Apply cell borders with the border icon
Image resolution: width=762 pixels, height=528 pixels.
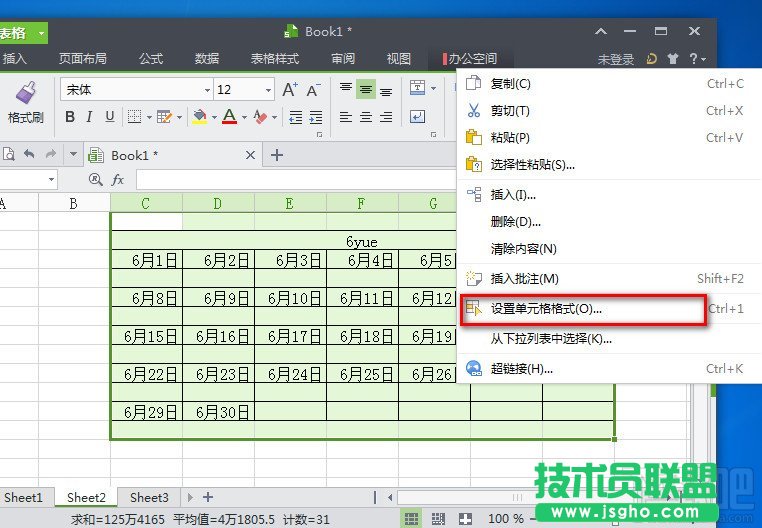(134, 117)
